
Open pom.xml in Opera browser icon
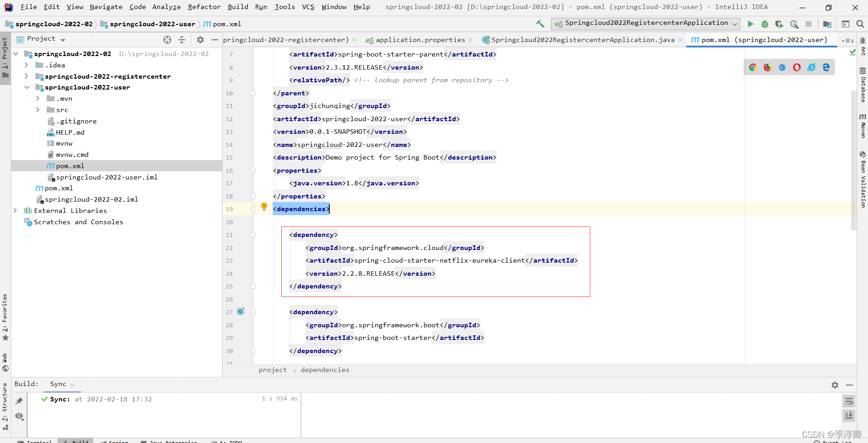click(x=797, y=67)
